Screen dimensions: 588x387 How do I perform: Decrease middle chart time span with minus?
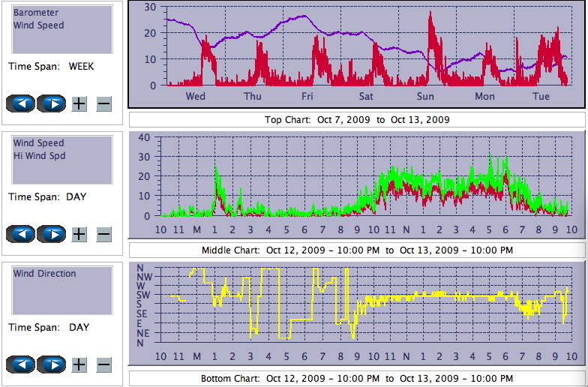pyautogui.click(x=103, y=234)
